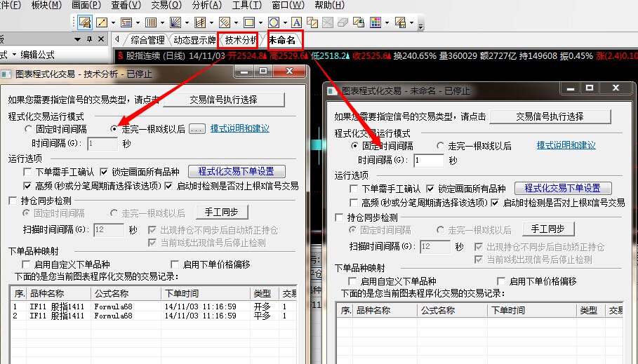This screenshot has height=364, width=638.
Task: Open 模式说明和建议 link in 未命名 dialog
Action: pos(566,145)
